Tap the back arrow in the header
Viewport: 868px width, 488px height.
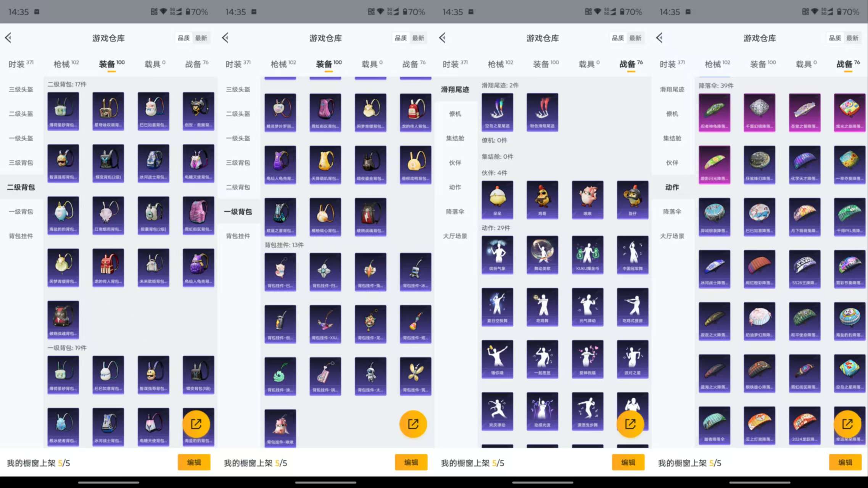point(8,37)
